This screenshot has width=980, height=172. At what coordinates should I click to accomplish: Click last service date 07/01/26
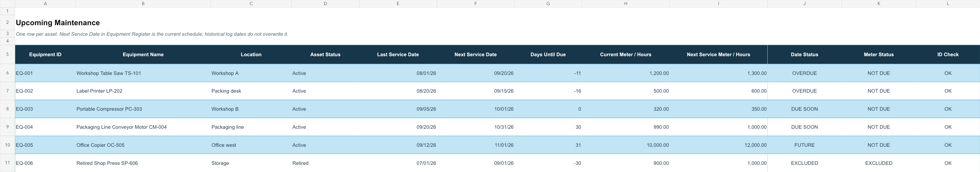(x=398, y=163)
